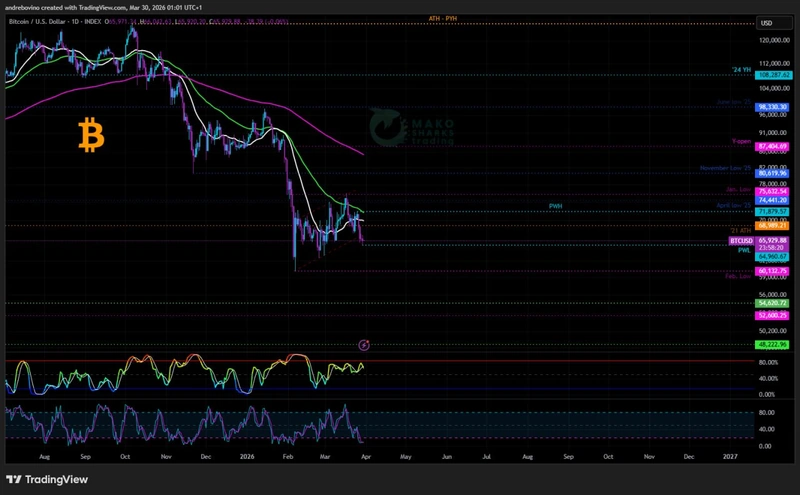Click the TradingView logo at bottom left
The width and height of the screenshot is (800, 495).
(x=50, y=478)
